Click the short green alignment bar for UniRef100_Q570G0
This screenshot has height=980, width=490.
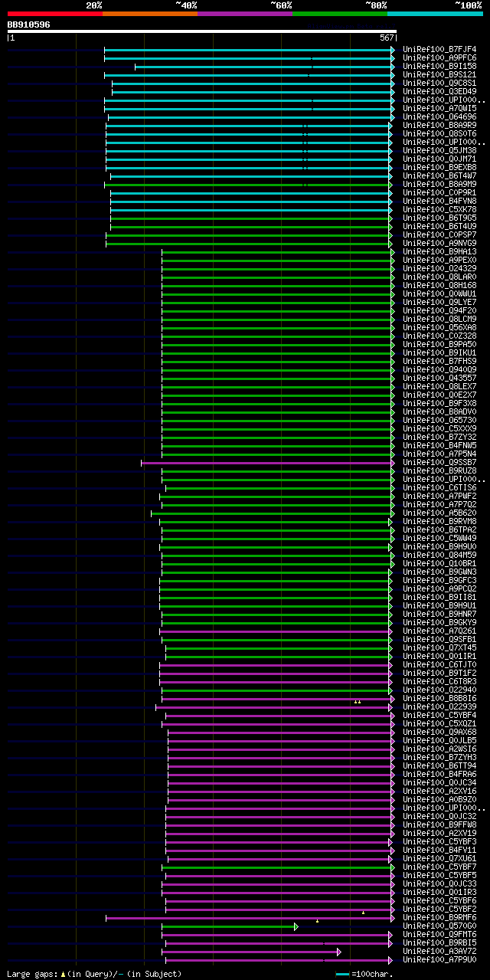click(x=230, y=926)
